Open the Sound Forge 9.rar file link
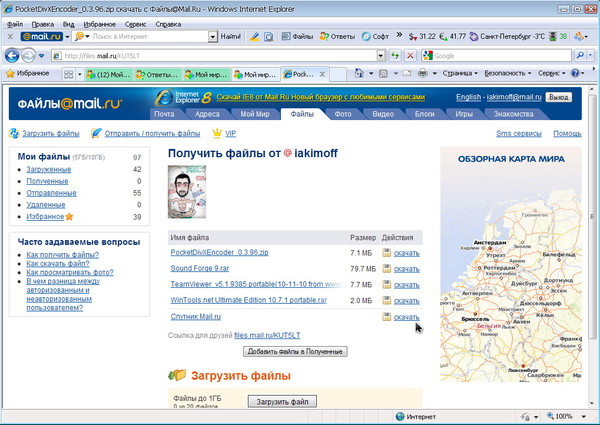This screenshot has height=425, width=600. coord(200,269)
